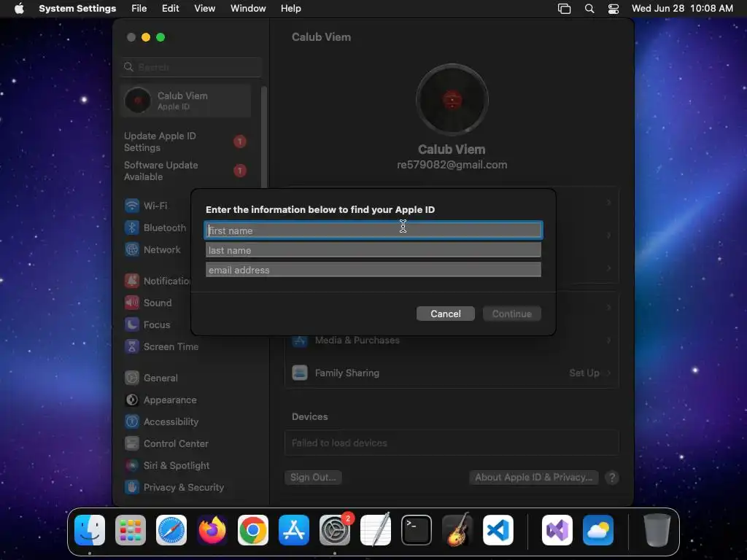This screenshot has width=747, height=560.
Task: Click the Sound sidebar icon
Action: click(132, 303)
